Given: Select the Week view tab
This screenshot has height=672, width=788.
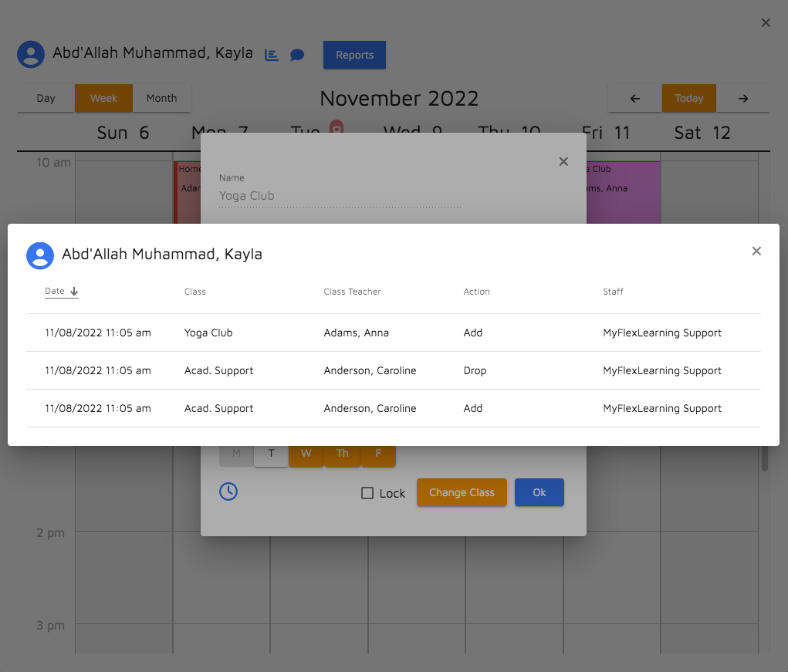Looking at the screenshot, I should (x=103, y=98).
